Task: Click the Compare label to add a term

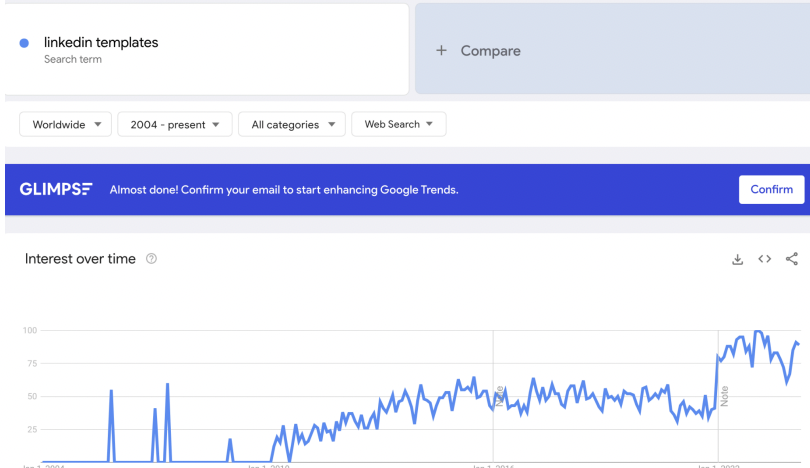Action: pyautogui.click(x=490, y=51)
